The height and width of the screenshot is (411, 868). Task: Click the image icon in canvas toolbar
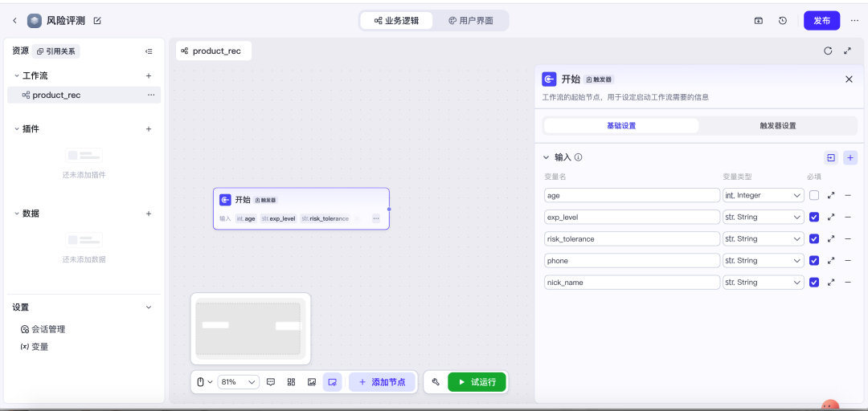click(312, 381)
